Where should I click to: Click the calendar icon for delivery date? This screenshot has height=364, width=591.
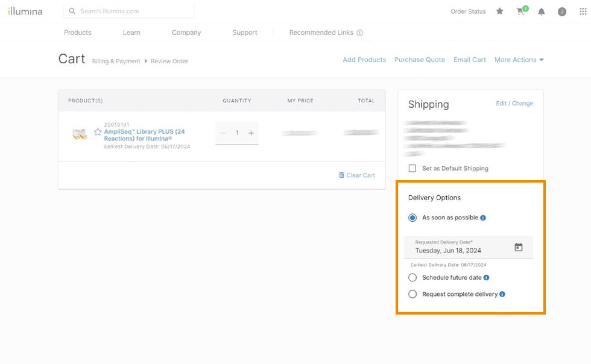tap(518, 247)
